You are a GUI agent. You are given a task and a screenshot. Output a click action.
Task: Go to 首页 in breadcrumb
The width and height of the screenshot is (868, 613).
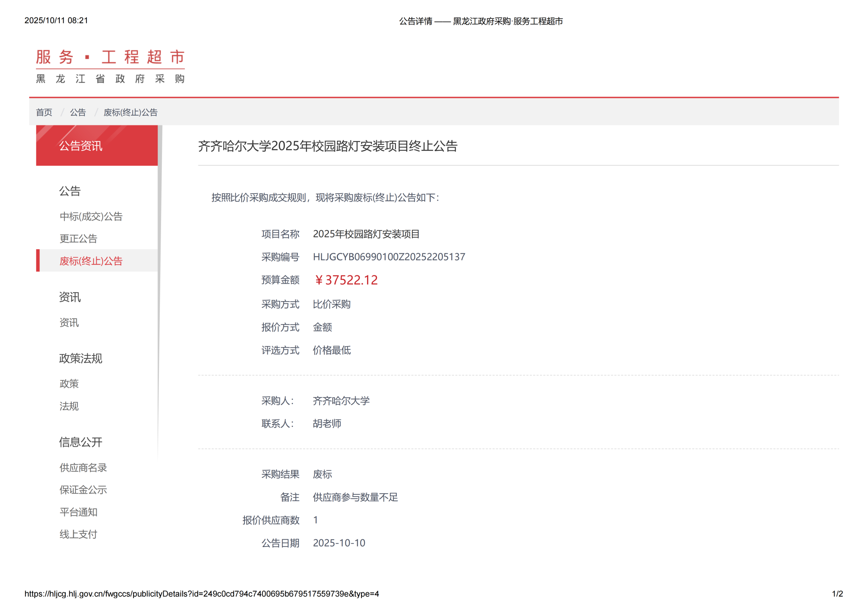44,112
